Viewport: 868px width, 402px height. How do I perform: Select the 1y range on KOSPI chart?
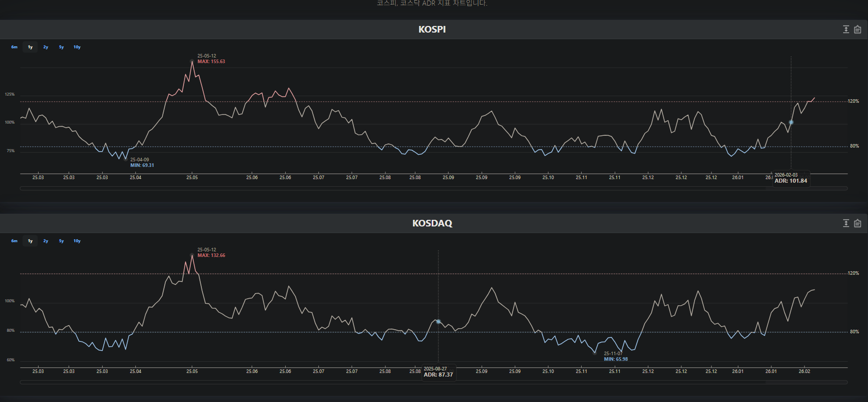click(30, 47)
